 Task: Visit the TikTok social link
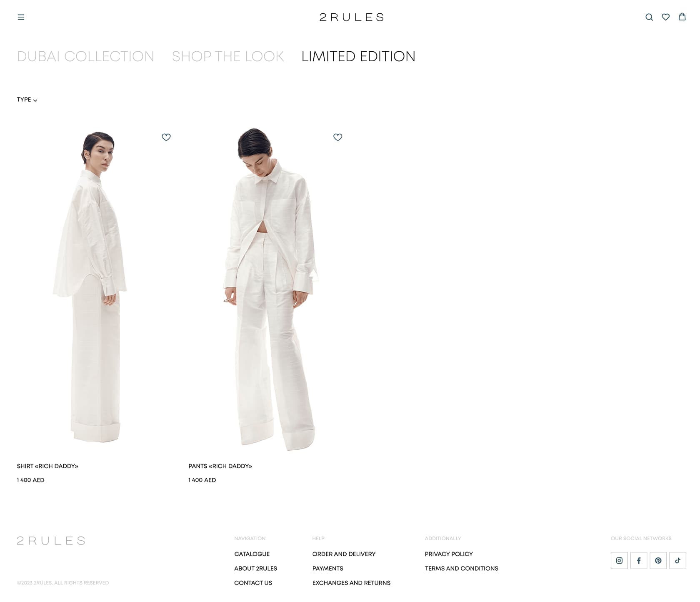(x=678, y=561)
